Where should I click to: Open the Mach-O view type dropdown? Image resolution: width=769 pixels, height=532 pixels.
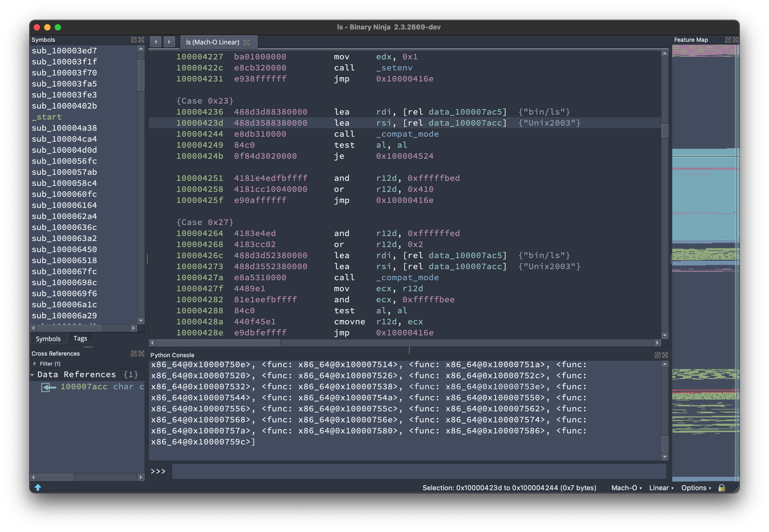626,488
